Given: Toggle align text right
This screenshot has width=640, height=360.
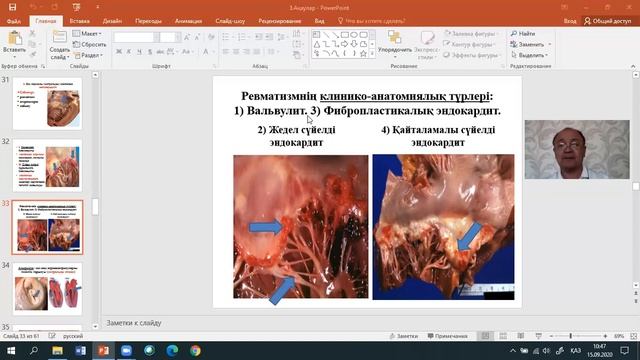Looking at the screenshot, I should [247, 52].
